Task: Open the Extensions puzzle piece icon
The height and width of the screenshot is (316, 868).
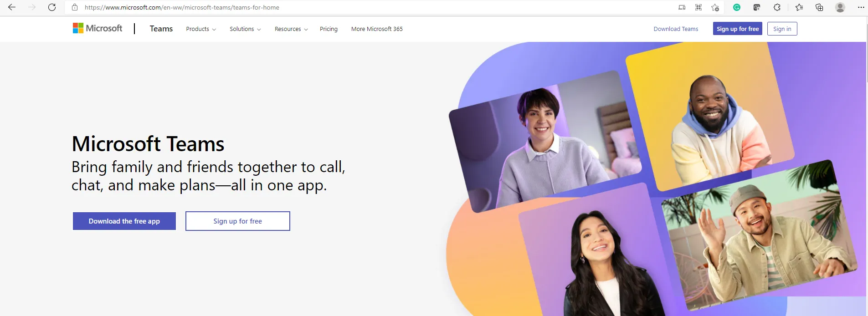Action: tap(777, 7)
